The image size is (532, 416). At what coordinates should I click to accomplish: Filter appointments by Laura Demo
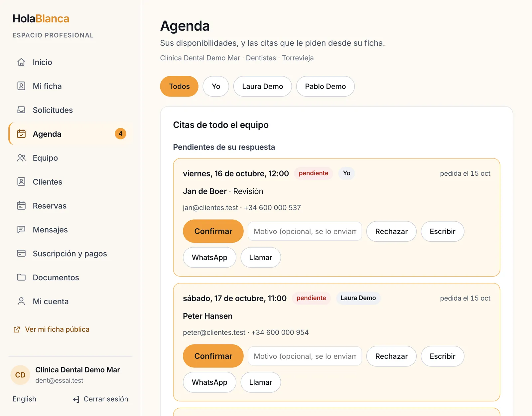[262, 87]
